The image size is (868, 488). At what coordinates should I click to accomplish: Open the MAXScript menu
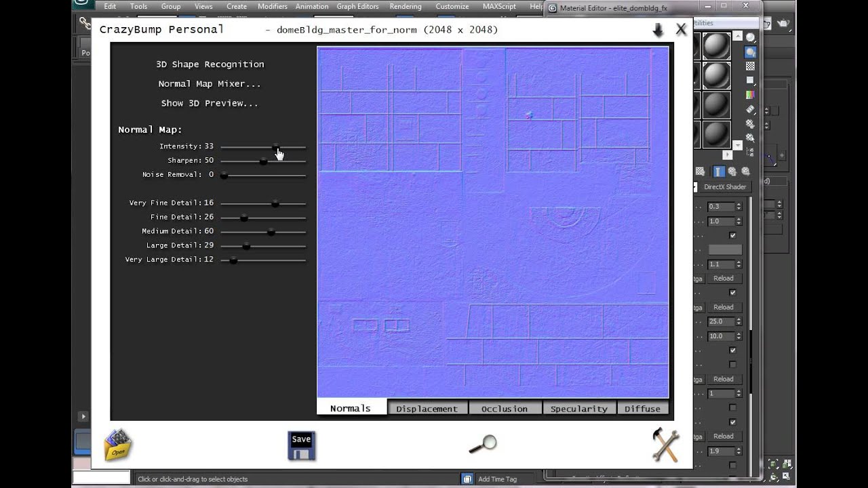point(499,6)
